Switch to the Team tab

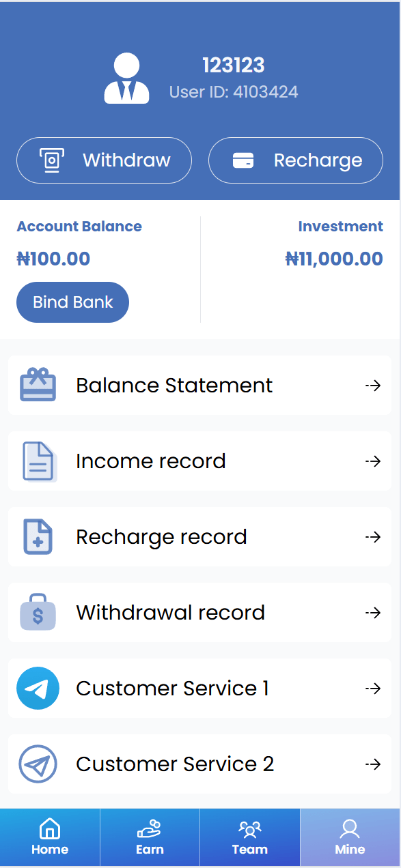(250, 837)
